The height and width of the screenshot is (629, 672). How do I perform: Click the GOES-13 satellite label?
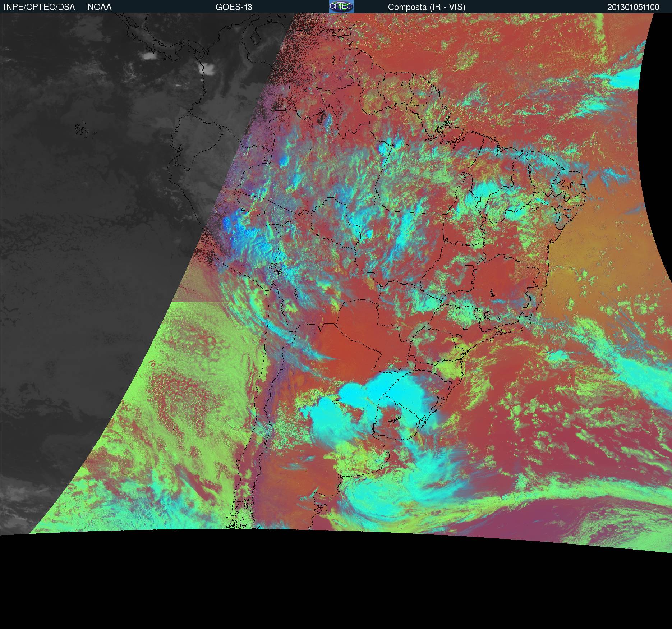click(x=234, y=7)
